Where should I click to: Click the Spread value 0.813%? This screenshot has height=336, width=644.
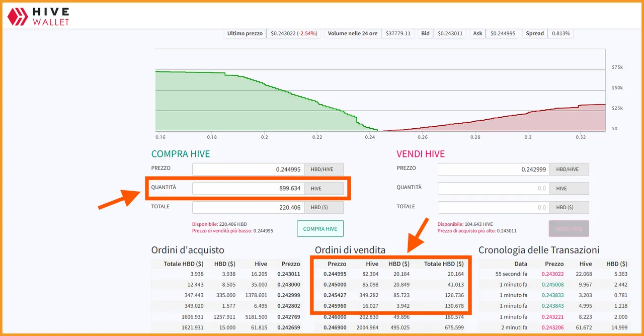(561, 34)
